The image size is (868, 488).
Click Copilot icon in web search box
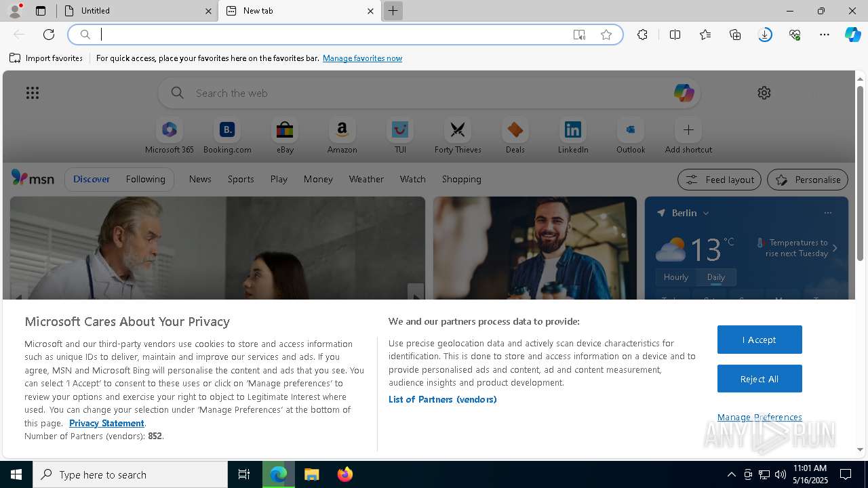[x=684, y=93]
